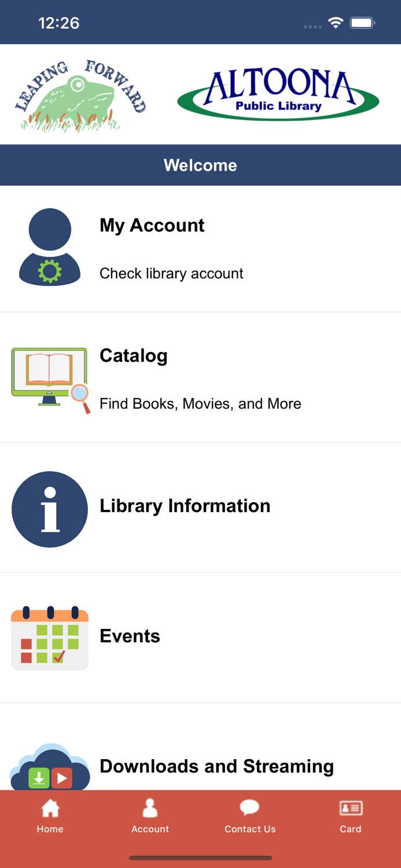
Task: Tap the Welcome header bar
Action: point(200,165)
